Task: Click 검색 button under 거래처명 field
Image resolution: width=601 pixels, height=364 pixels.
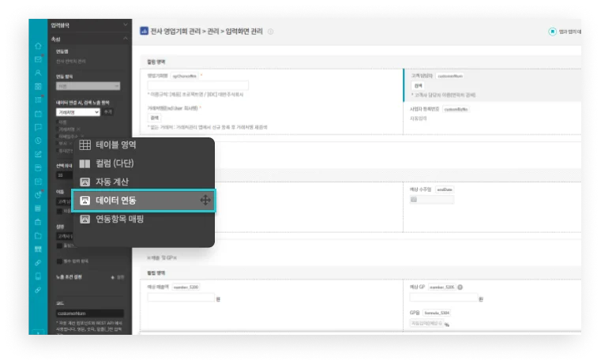Action: (x=154, y=118)
